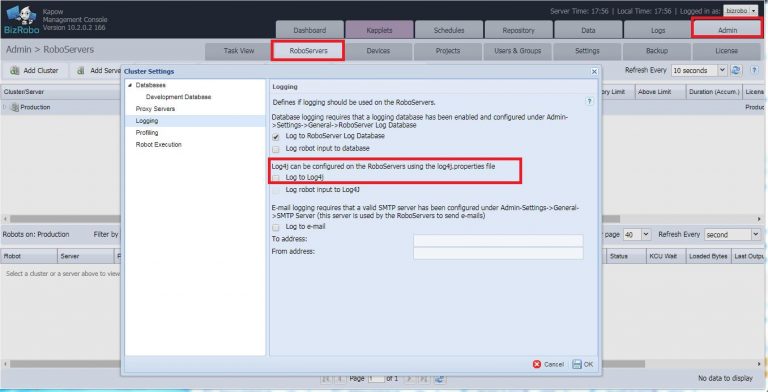Open the Devices sub-tab
Screen dimensions: 768x392
pos(378,51)
